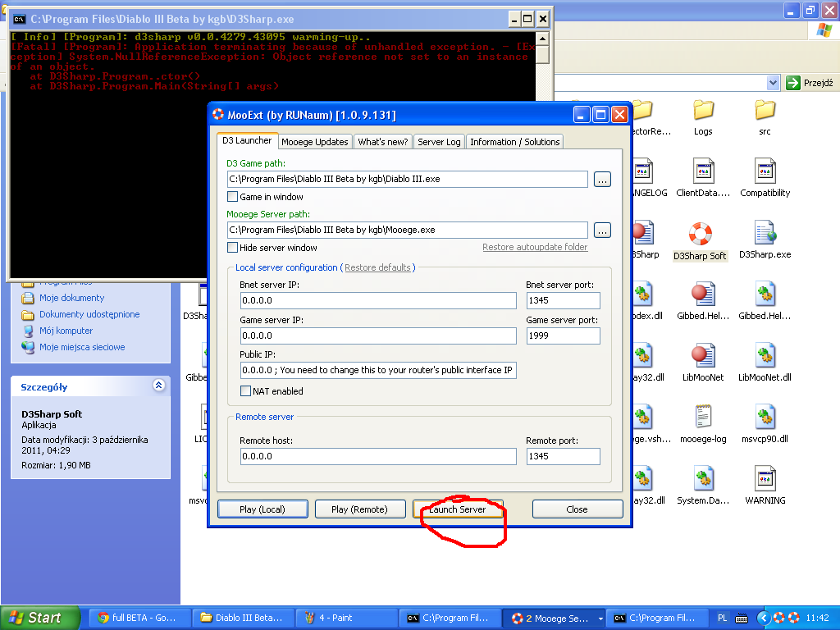Select the D3Sharp.exe file icon
The image size is (840, 630).
pos(765,232)
